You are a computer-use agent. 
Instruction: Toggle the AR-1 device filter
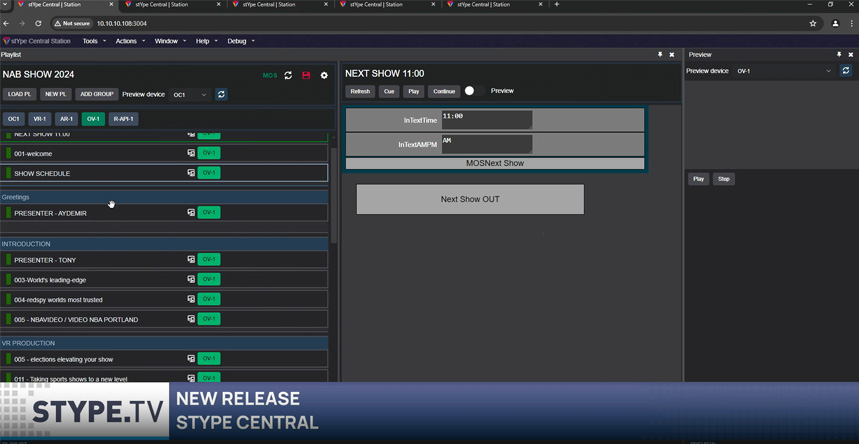point(66,119)
